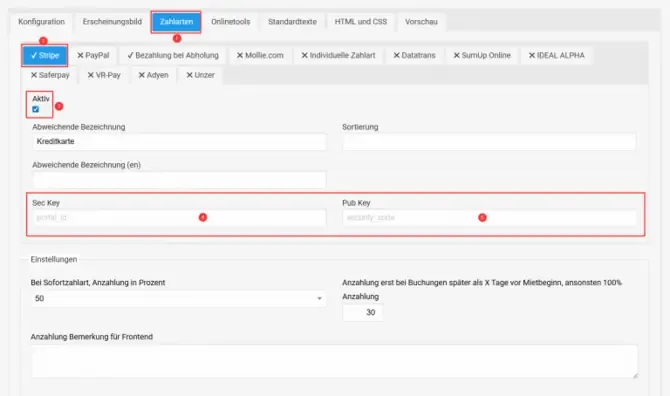Open the Adyen payment tab
The image size is (670, 396).
(x=153, y=75)
